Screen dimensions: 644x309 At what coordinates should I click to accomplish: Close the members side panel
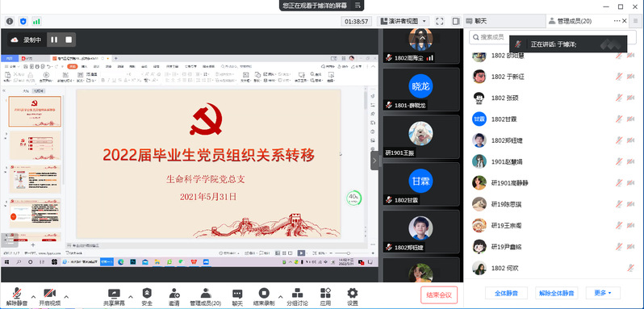pos(625,21)
